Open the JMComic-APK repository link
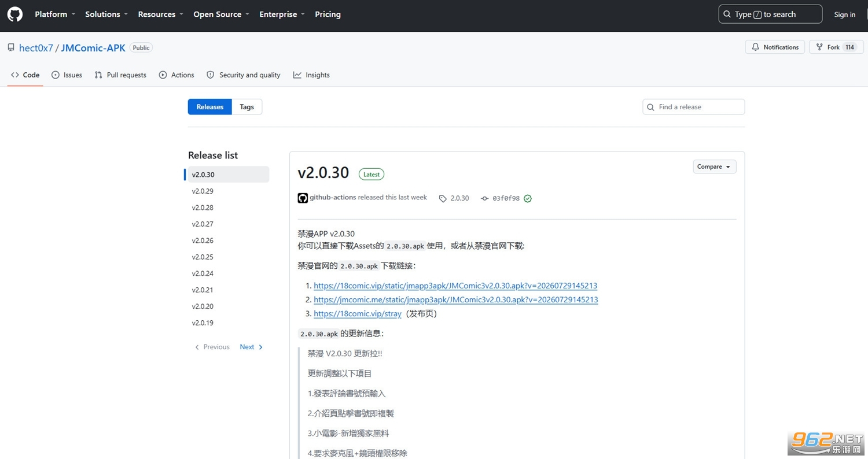868x459 pixels. (x=93, y=48)
